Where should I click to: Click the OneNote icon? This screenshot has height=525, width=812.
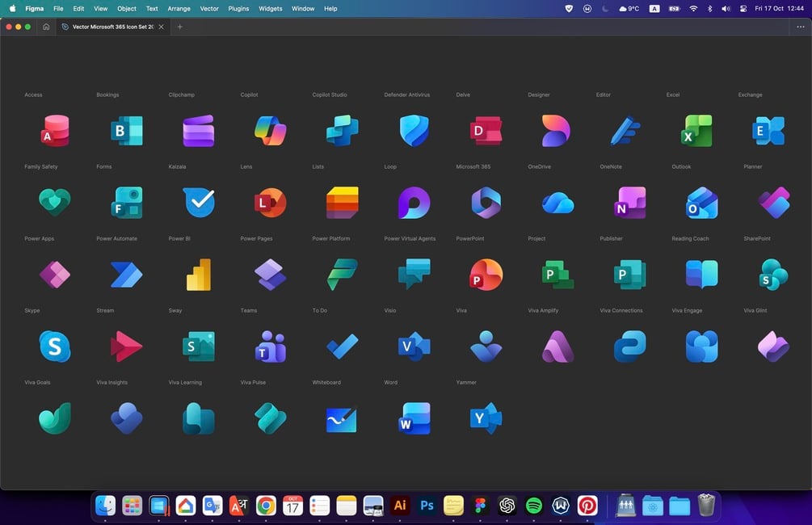click(x=629, y=203)
